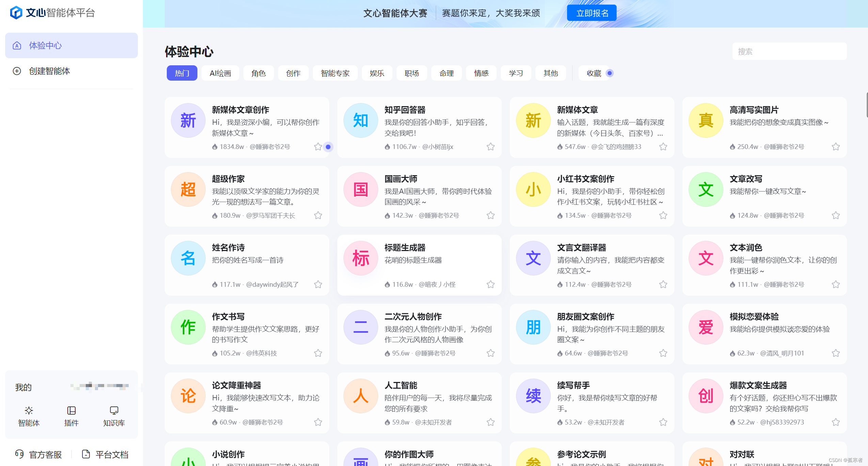The width and height of the screenshot is (868, 466).
Task: Star the 超级作家 agent card
Action: click(x=318, y=215)
